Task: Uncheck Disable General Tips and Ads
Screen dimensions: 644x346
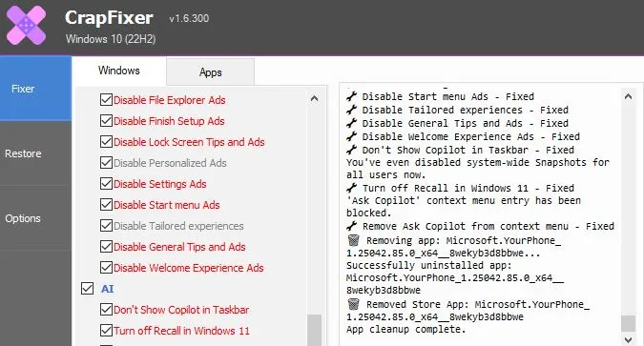Action: click(x=106, y=246)
